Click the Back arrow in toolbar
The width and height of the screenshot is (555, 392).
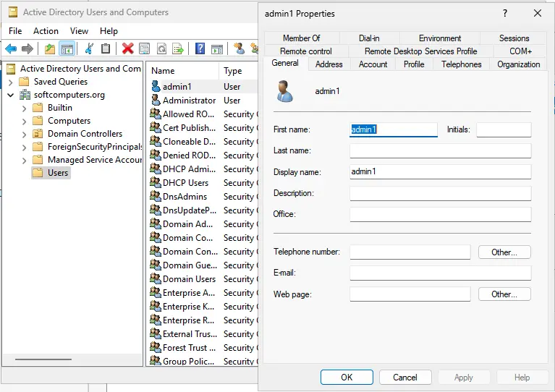[11, 48]
